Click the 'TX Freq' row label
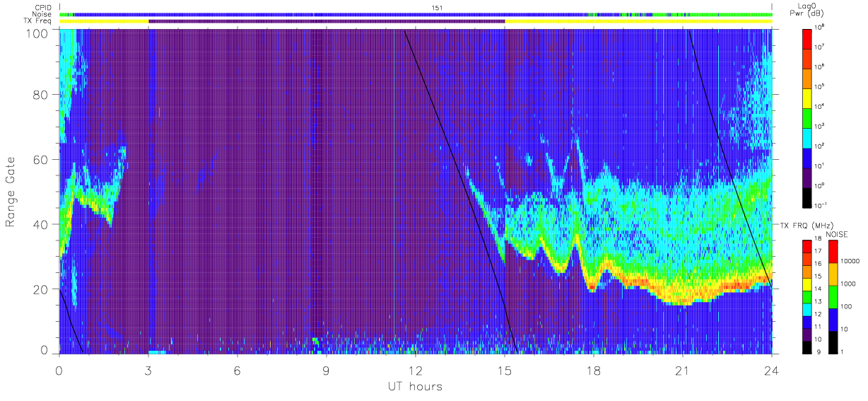 click(x=37, y=21)
